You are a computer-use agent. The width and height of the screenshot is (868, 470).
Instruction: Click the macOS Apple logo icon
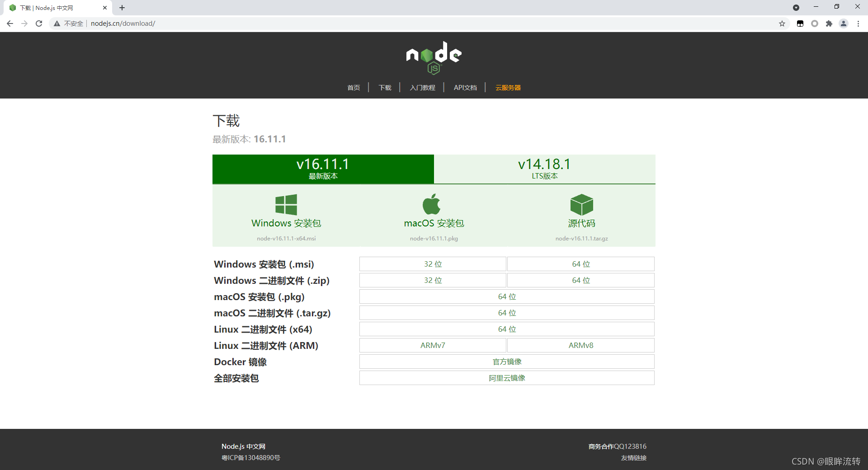431,204
